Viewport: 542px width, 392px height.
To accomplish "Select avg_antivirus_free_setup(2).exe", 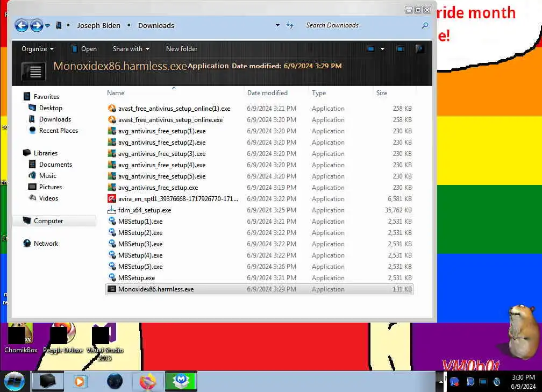I will pyautogui.click(x=162, y=142).
